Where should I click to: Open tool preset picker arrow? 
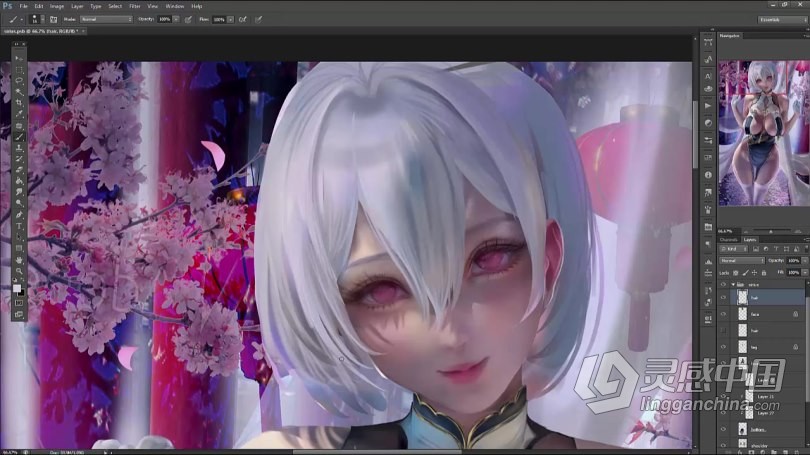point(22,20)
